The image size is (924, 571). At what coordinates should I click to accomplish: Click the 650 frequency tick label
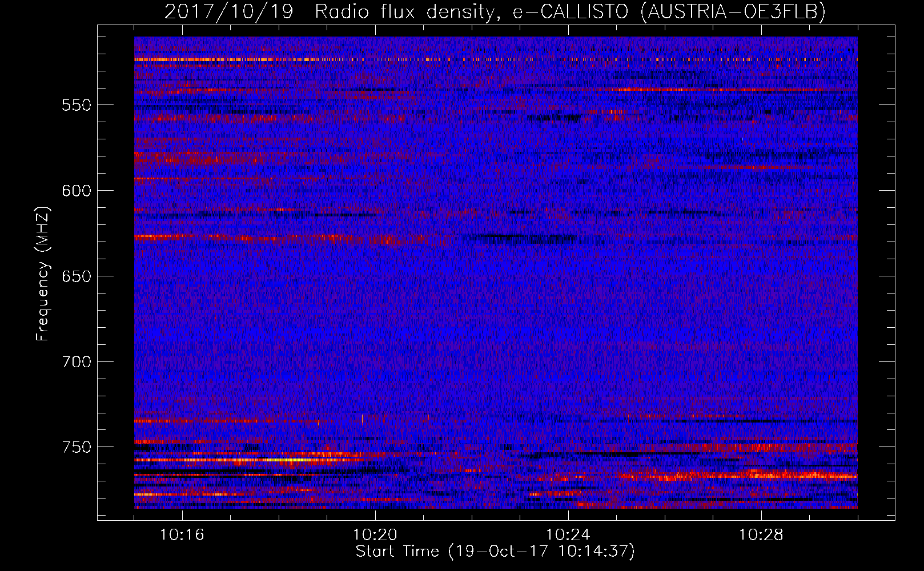(x=77, y=276)
